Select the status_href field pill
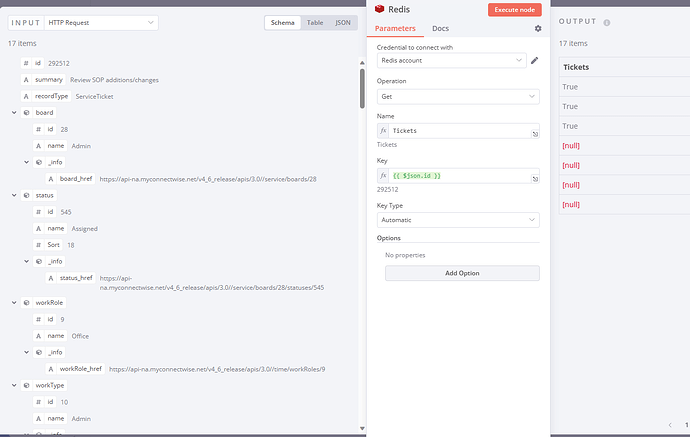690x437 pixels. click(x=71, y=278)
